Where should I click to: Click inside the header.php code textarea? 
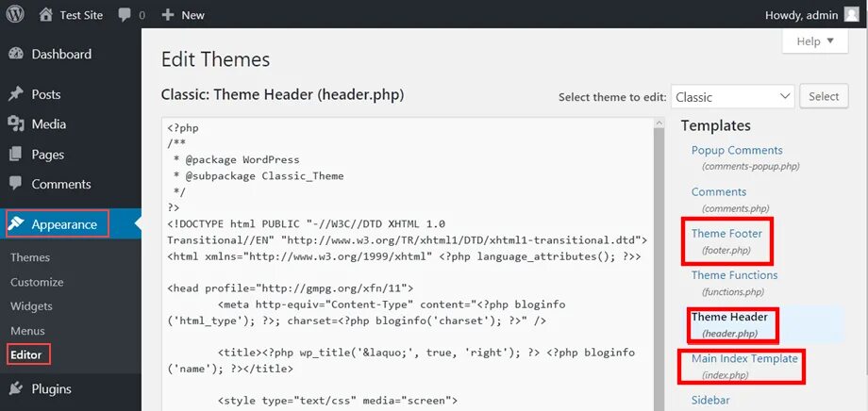click(x=408, y=264)
